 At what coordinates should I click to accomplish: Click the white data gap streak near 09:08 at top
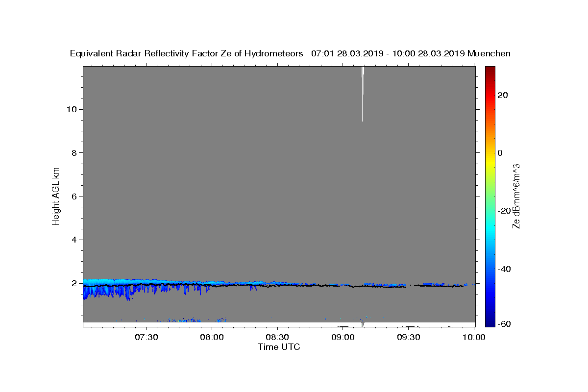coord(363,93)
